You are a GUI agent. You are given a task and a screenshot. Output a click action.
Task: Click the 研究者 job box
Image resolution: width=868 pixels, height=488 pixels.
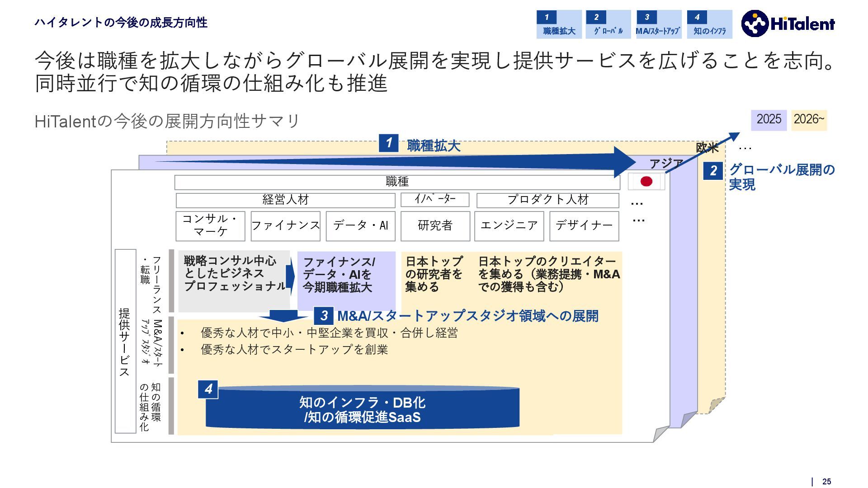[x=435, y=226]
